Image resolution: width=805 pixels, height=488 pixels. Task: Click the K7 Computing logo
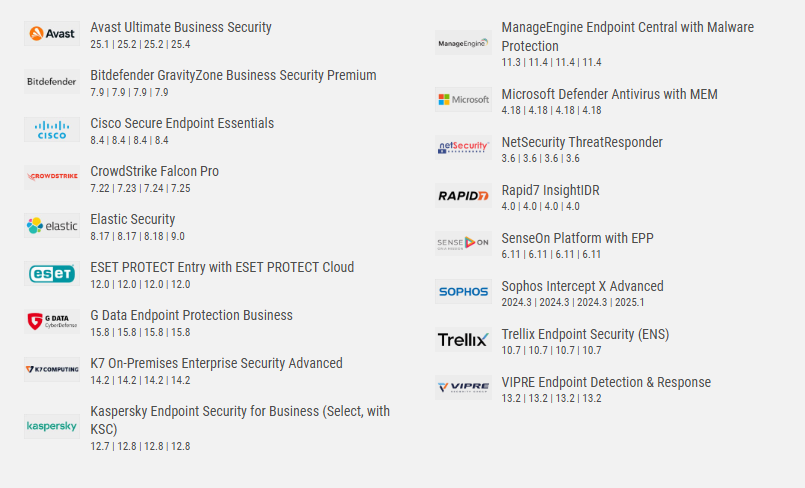tap(52, 369)
